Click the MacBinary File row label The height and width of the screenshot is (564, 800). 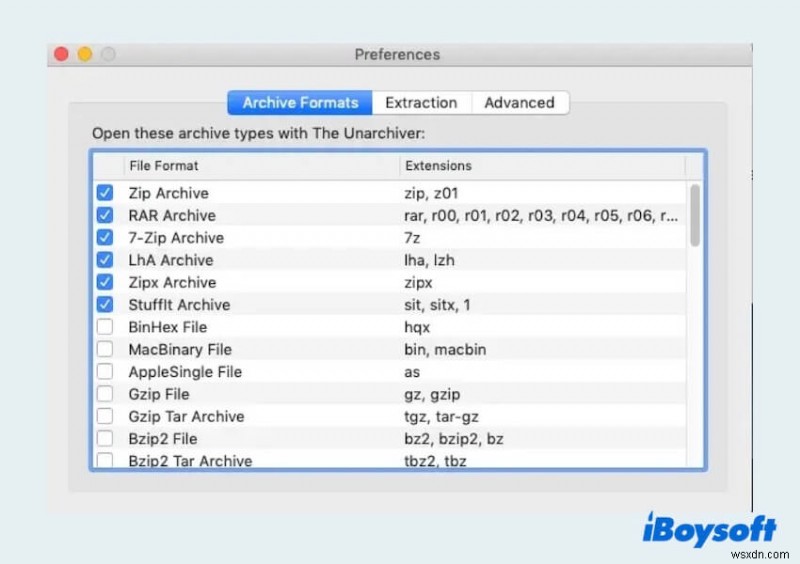click(180, 350)
